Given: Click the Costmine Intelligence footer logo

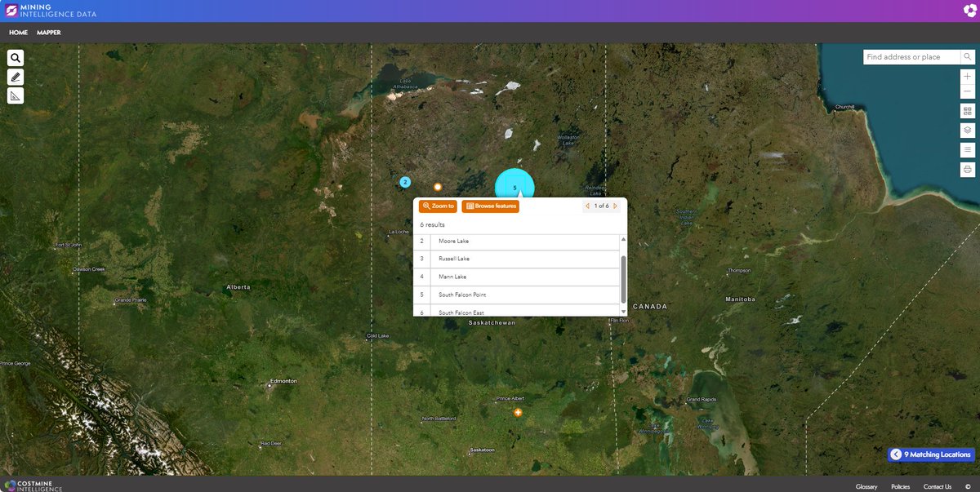Looking at the screenshot, I should [33, 486].
